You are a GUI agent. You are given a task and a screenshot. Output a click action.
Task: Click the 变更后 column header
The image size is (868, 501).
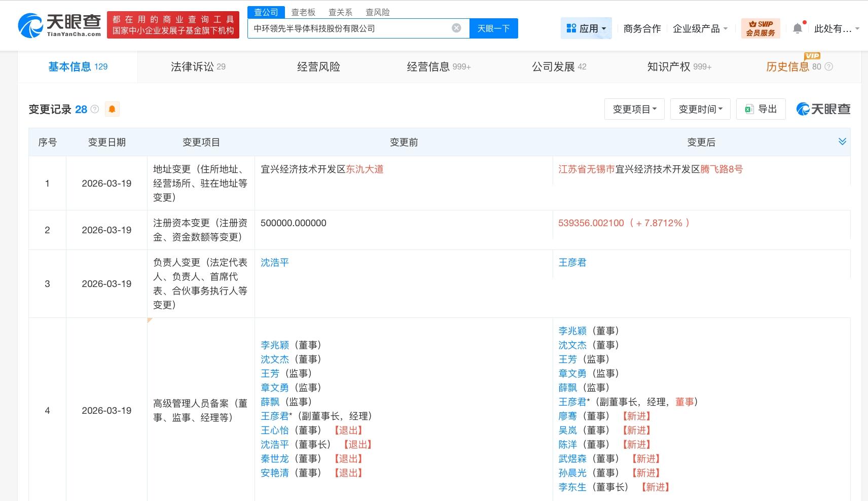(701, 142)
